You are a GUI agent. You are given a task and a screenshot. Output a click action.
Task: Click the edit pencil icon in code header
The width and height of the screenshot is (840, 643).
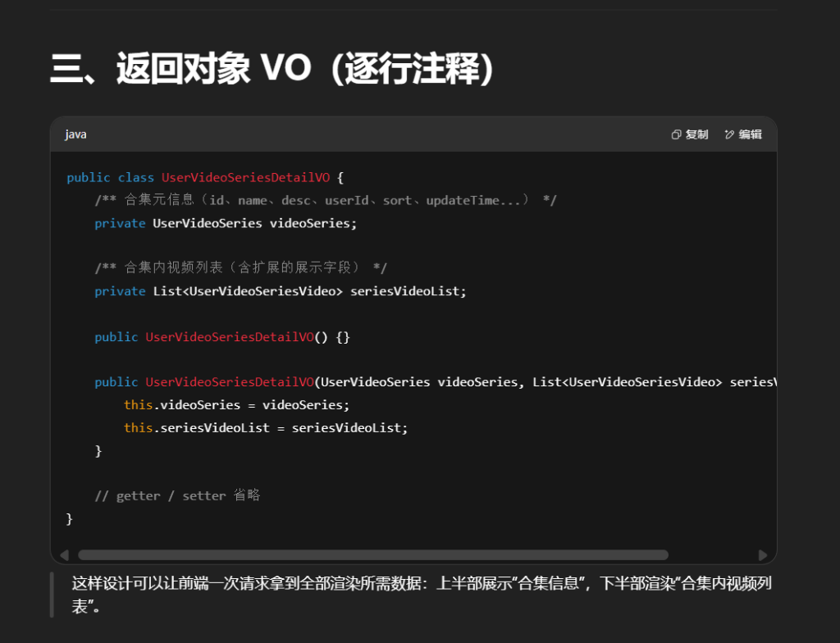click(729, 135)
